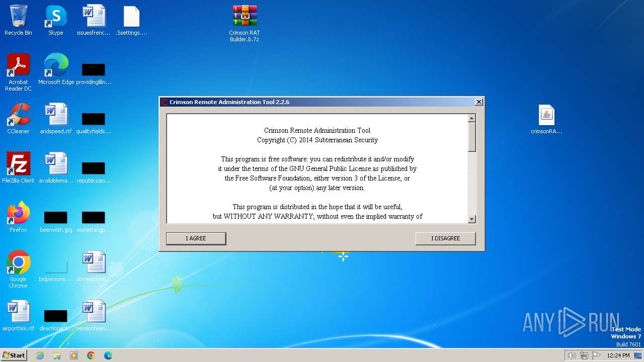Click the I AGREE button
This screenshot has width=644, height=362.
tap(196, 238)
